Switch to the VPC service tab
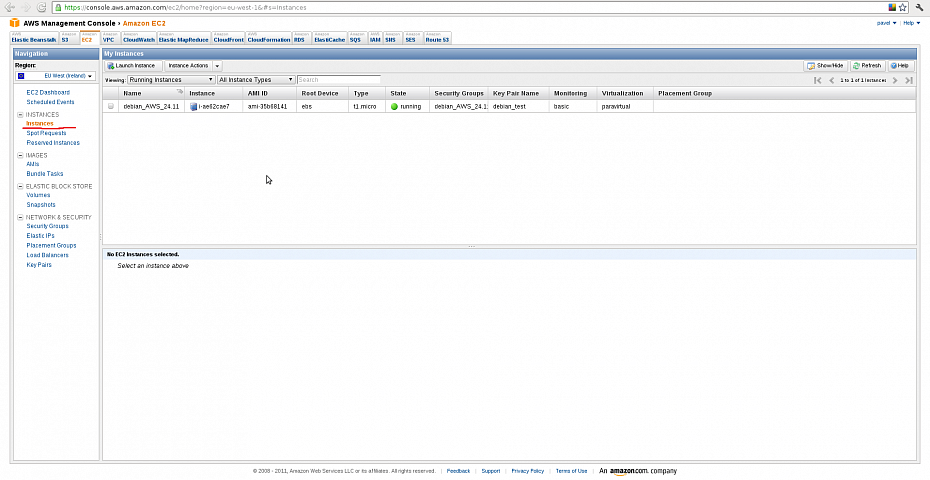930x480 pixels. (x=110, y=38)
